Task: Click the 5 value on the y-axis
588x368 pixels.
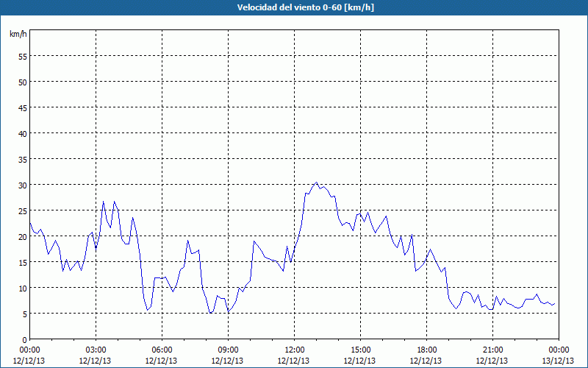Action: point(25,314)
